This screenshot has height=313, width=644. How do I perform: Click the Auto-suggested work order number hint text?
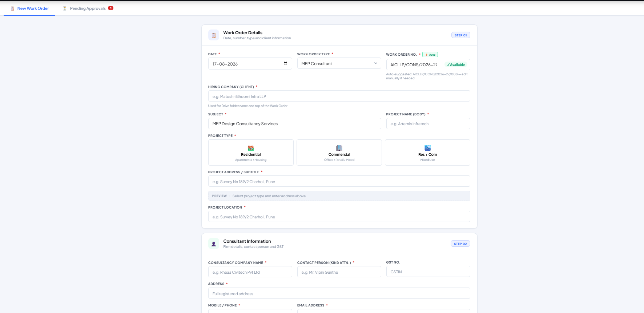click(427, 76)
